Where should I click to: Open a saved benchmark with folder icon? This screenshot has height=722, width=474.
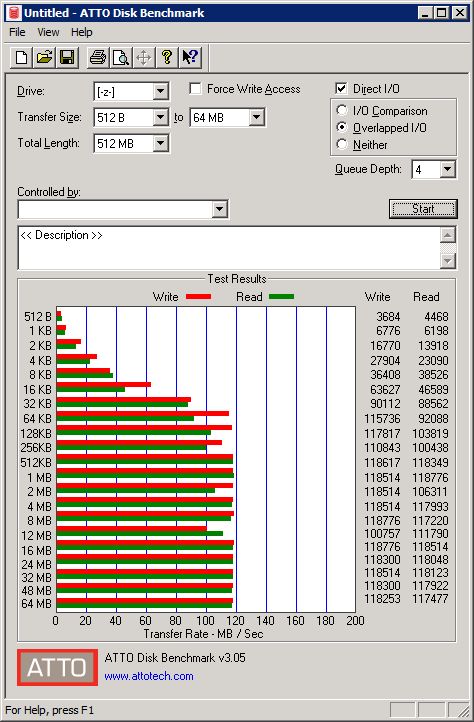click(44, 58)
